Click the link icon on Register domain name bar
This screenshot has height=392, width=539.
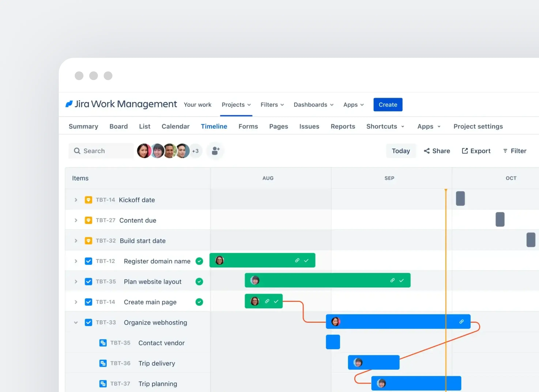[x=297, y=260]
